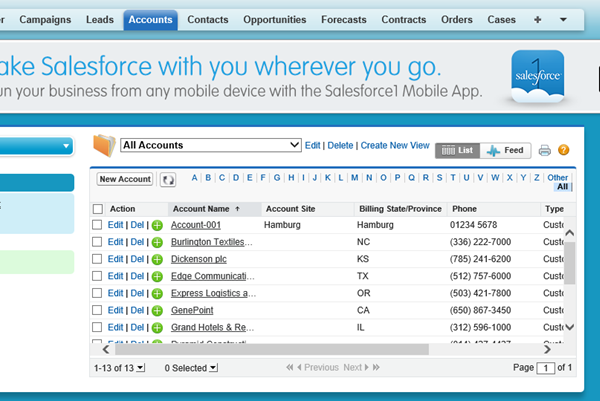
Task: Open the All Accounts view dropdown
Action: [211, 145]
